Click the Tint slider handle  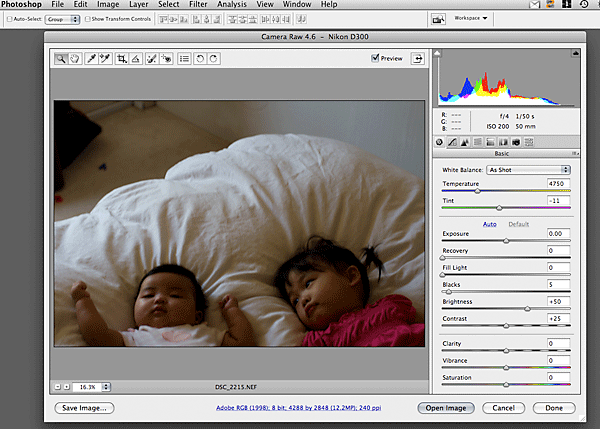499,208
